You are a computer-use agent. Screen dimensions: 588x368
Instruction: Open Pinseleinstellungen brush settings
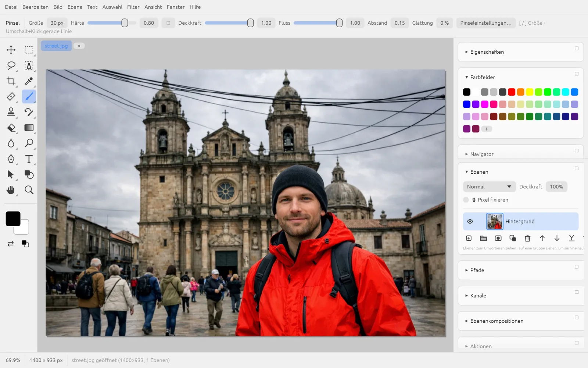pos(486,23)
